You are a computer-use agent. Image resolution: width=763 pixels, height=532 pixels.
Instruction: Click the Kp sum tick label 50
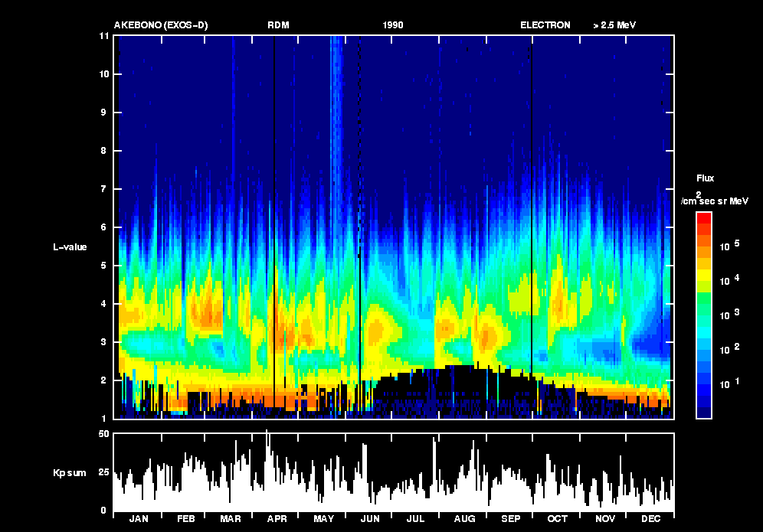[x=103, y=434]
